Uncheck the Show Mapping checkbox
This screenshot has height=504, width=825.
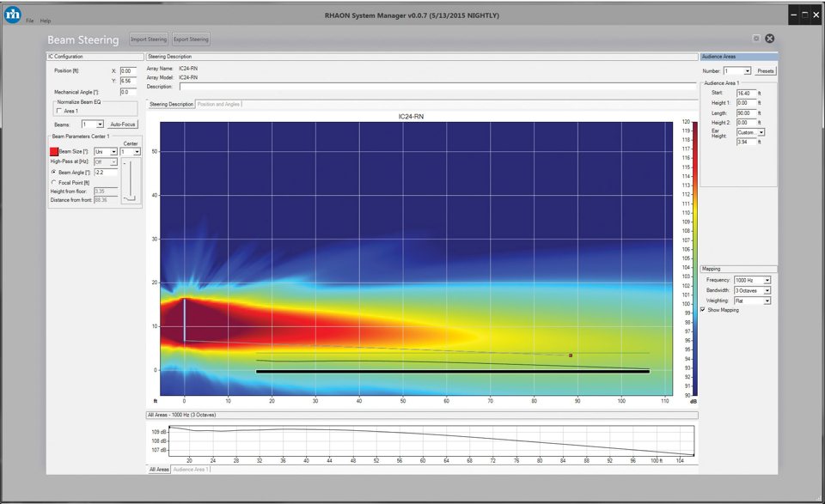703,310
